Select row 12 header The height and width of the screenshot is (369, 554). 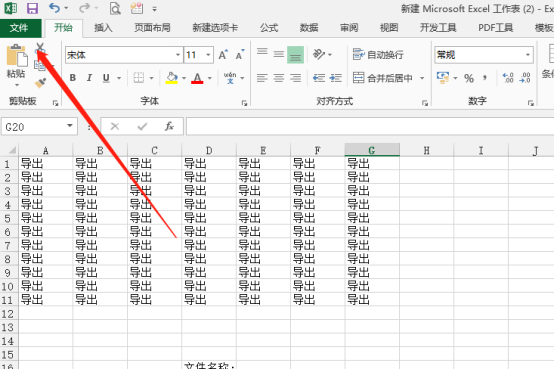(x=8, y=314)
